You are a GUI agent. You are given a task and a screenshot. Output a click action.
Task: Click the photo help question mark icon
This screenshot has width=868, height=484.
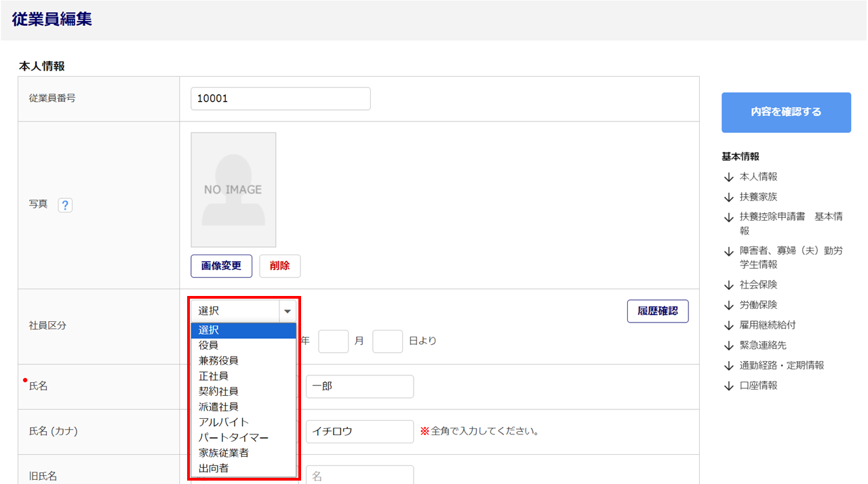(x=65, y=205)
